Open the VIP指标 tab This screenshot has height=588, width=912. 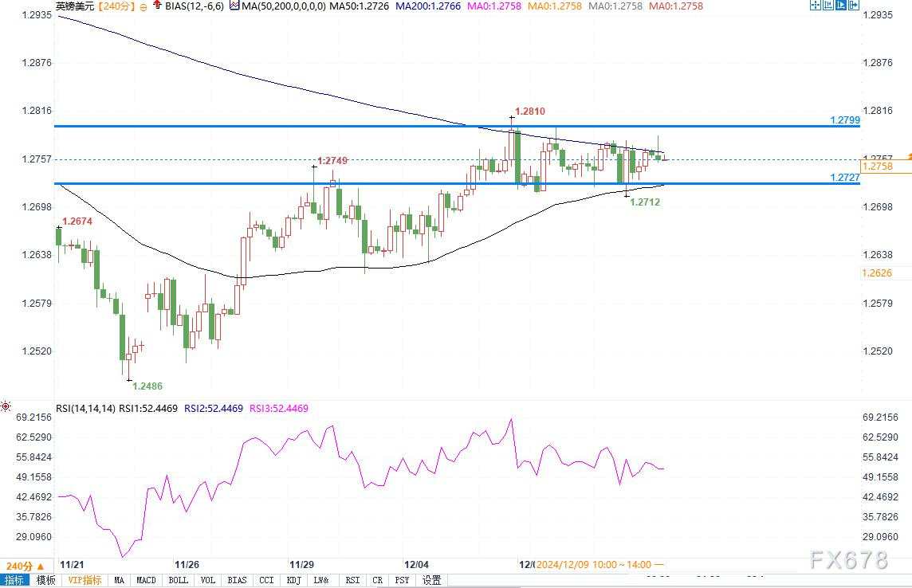point(85,580)
